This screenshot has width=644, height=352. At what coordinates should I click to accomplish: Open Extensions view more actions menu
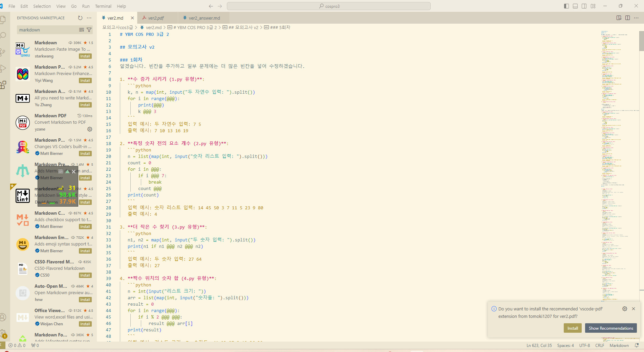[89, 18]
